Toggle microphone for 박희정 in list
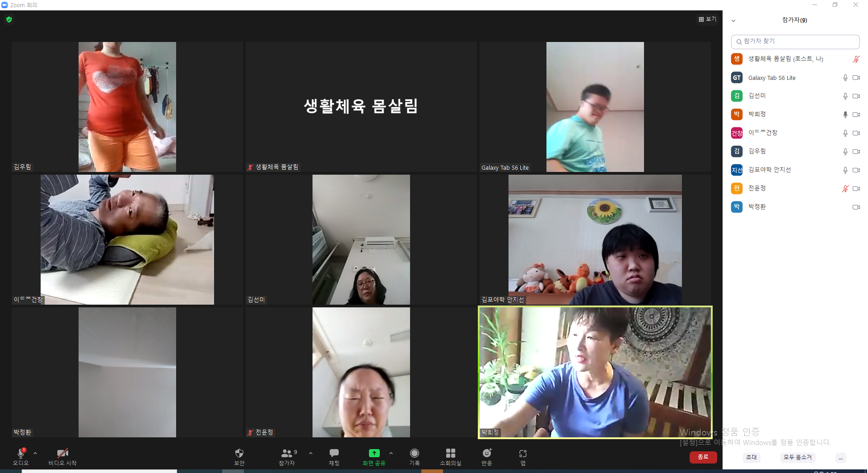The image size is (868, 473). pos(845,115)
